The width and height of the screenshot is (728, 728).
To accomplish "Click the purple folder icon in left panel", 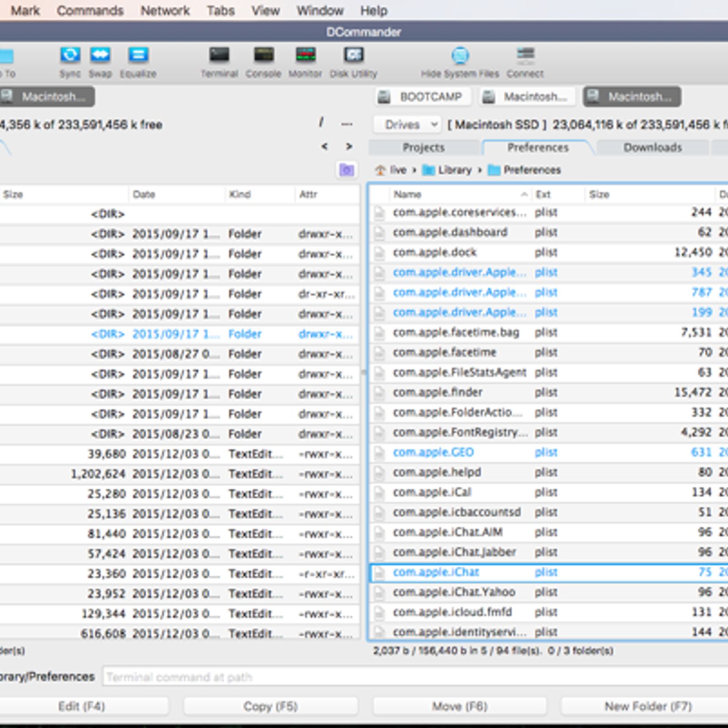I will tap(347, 170).
